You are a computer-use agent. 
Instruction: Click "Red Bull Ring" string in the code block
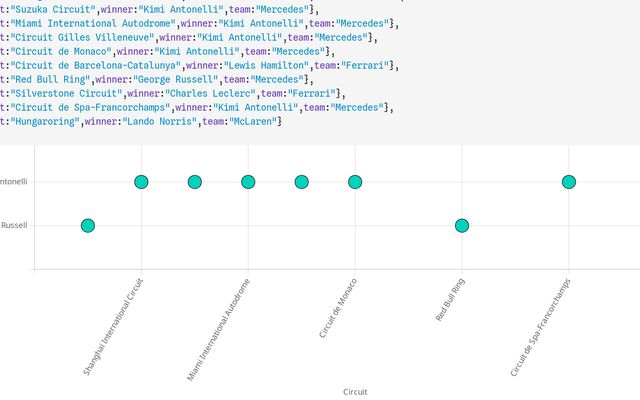point(50,79)
